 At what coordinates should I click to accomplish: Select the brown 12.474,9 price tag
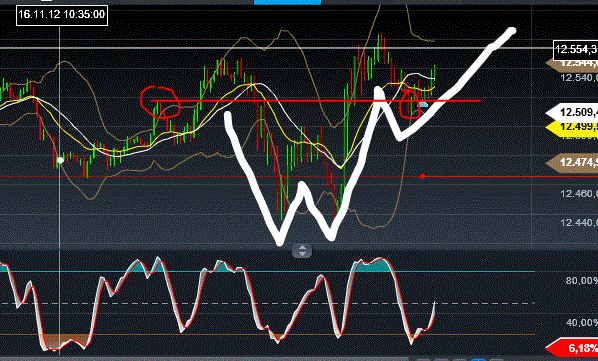[x=573, y=163]
